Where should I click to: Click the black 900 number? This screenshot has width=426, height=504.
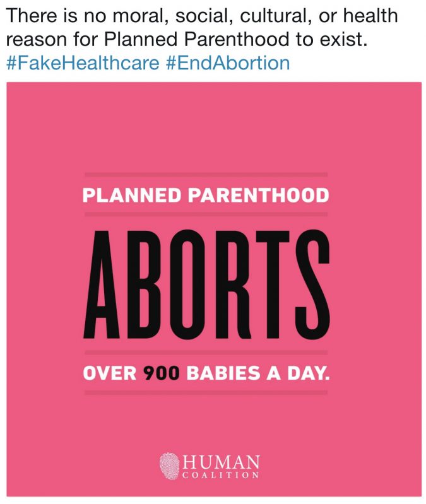pyautogui.click(x=161, y=373)
